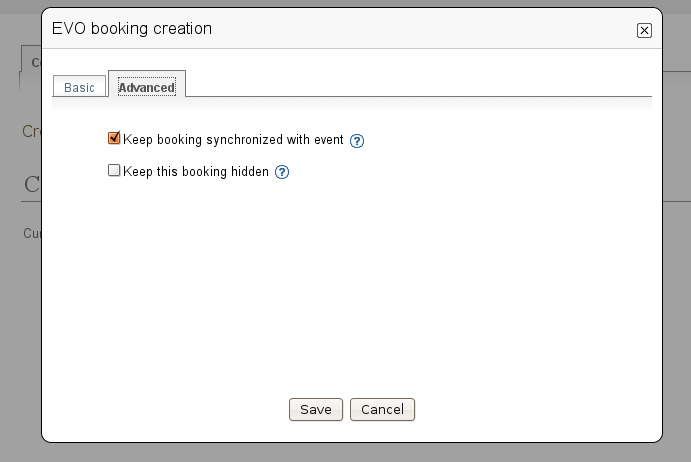691x462 pixels.
Task: Enable Keep this booking hidden checkbox
Action: [114, 170]
